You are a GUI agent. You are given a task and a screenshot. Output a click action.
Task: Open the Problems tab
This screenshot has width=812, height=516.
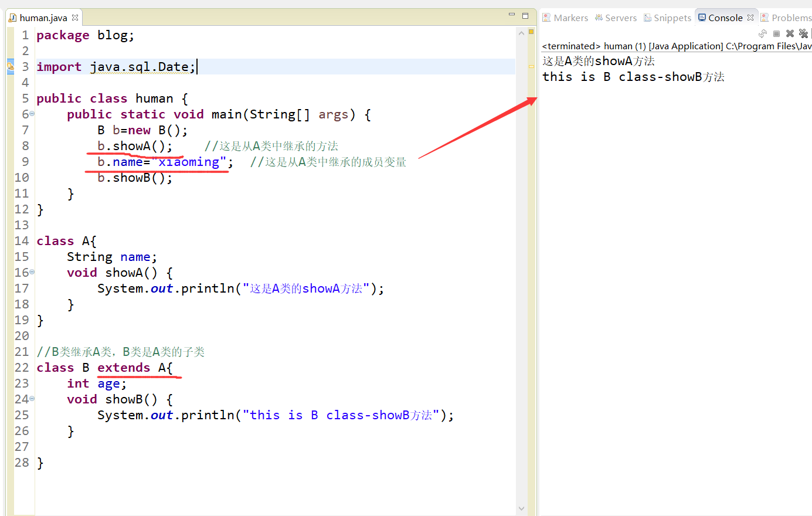tap(787, 18)
